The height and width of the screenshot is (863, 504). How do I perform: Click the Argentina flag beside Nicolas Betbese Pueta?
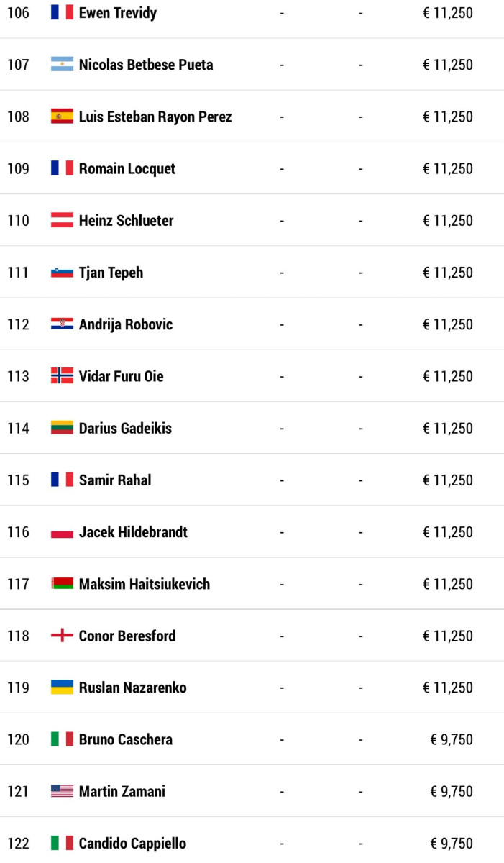[x=62, y=65]
